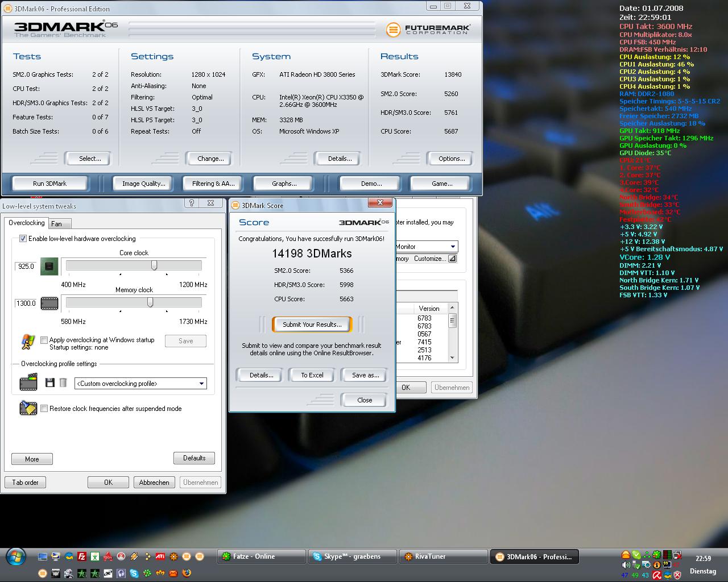This screenshot has height=582, width=728.
Task: Export score with To Excel button
Action: coord(312,375)
